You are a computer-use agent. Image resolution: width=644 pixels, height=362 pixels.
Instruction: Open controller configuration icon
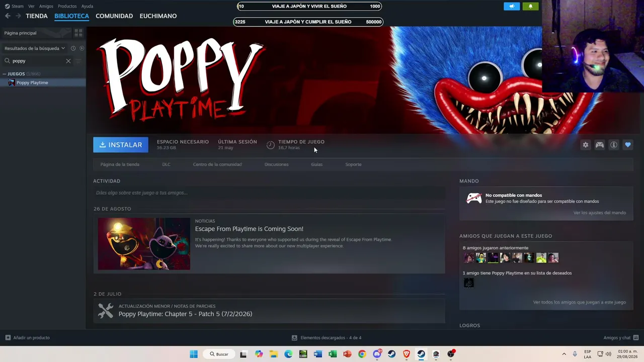[x=600, y=145]
